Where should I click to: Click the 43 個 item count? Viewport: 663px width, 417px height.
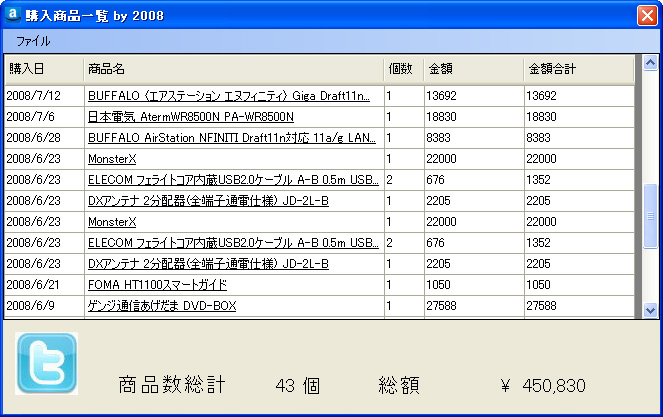(x=298, y=386)
